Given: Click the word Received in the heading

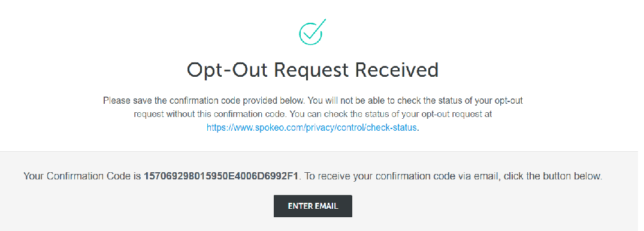Looking at the screenshot, I should tap(397, 70).
